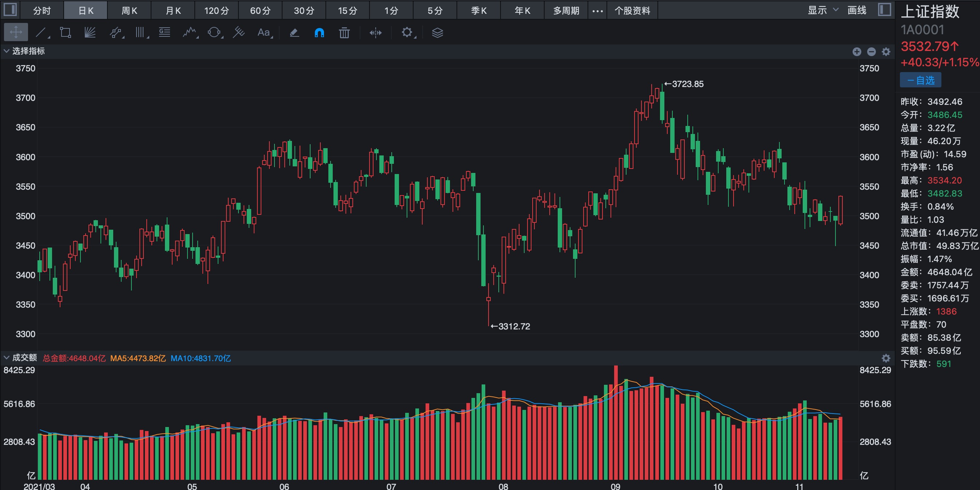Toggle the right sidebar panel icon
Screen dimensions: 980x490
coord(885,9)
